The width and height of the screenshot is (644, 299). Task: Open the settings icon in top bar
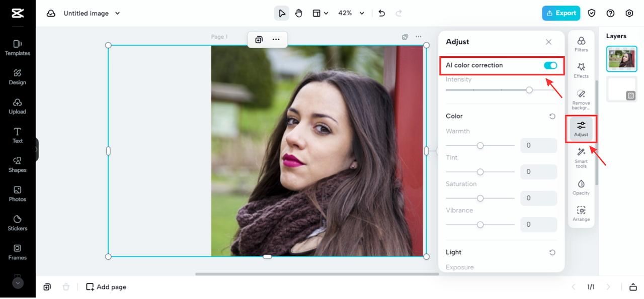pyautogui.click(x=629, y=14)
